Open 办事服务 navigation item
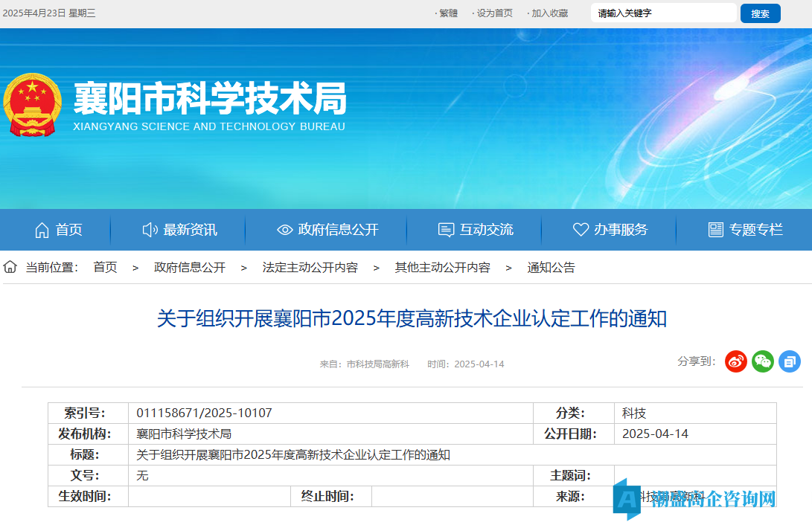812x525 pixels. [x=610, y=230]
